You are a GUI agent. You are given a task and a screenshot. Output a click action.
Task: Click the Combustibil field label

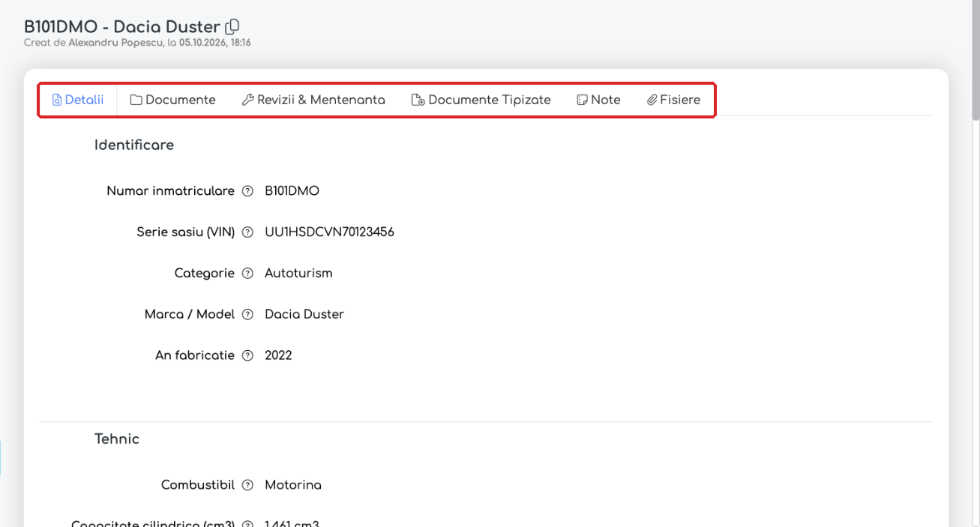tap(198, 485)
